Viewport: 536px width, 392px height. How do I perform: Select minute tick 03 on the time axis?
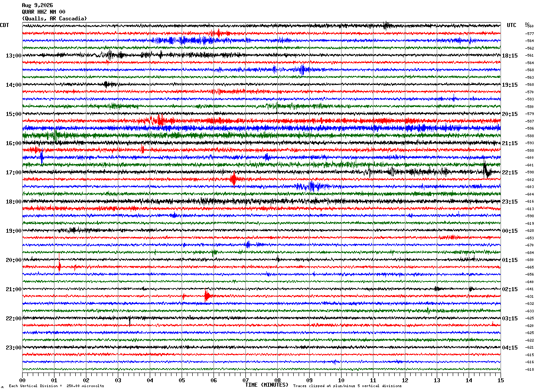(x=118, y=380)
